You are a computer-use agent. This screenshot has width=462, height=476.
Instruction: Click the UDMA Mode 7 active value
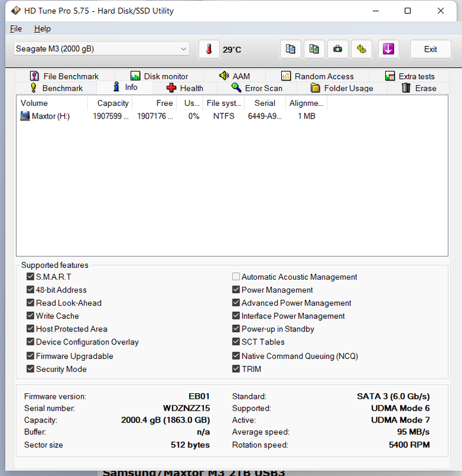coord(400,420)
